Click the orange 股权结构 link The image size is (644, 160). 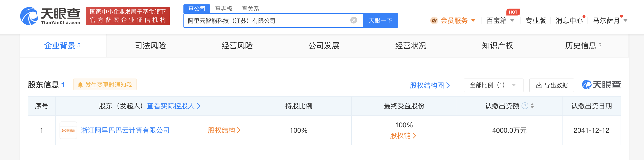224,130
